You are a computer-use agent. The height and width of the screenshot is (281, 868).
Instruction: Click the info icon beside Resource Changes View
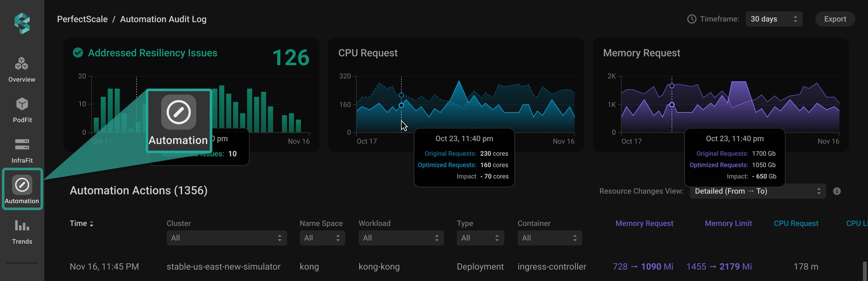click(x=837, y=191)
